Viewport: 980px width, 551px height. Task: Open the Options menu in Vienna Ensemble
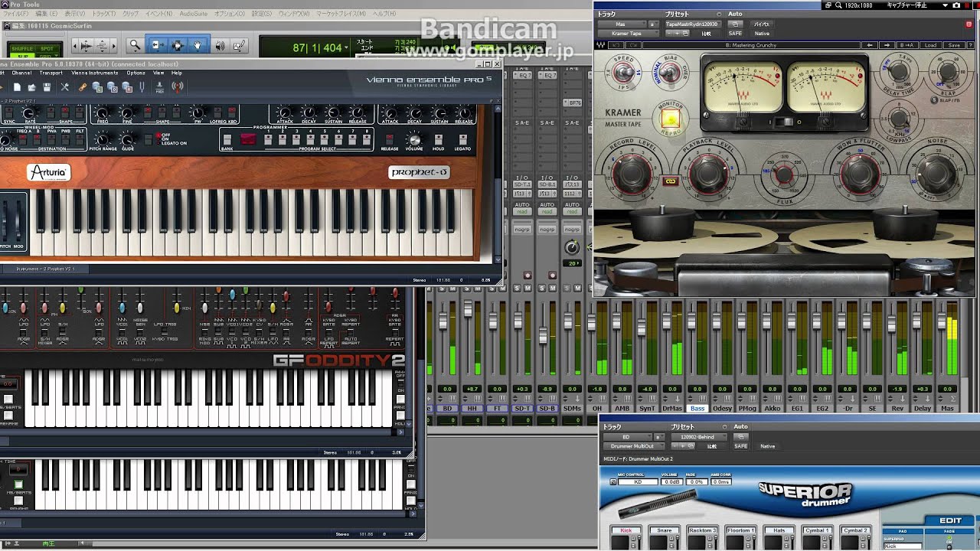coord(136,73)
